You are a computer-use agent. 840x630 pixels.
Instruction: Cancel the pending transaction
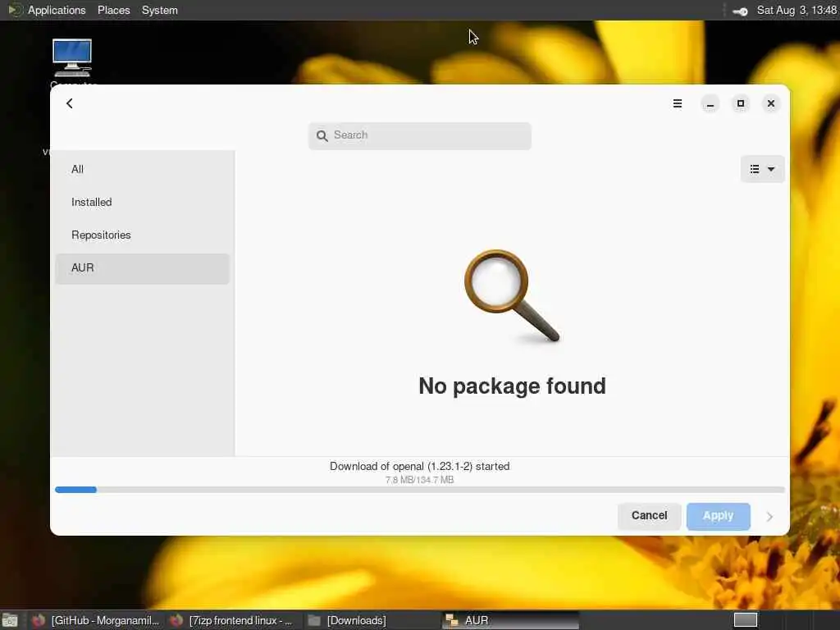(x=649, y=516)
